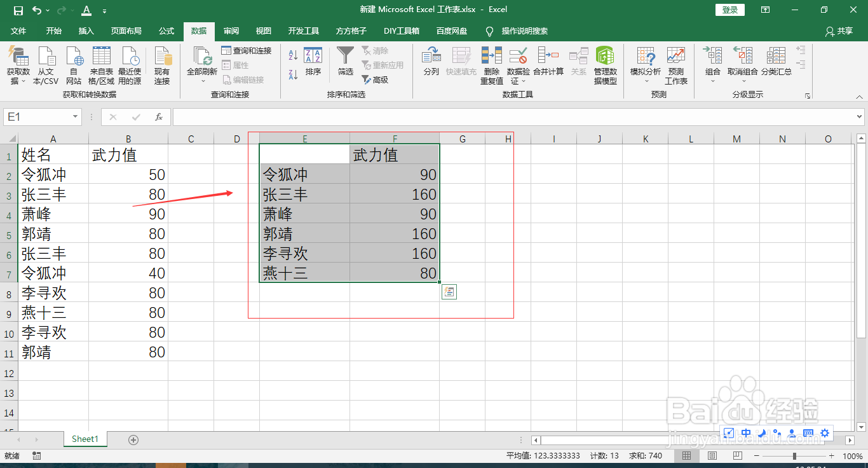Toggle the 查询和连接 pane
The height and width of the screenshot is (468, 868).
coord(247,50)
